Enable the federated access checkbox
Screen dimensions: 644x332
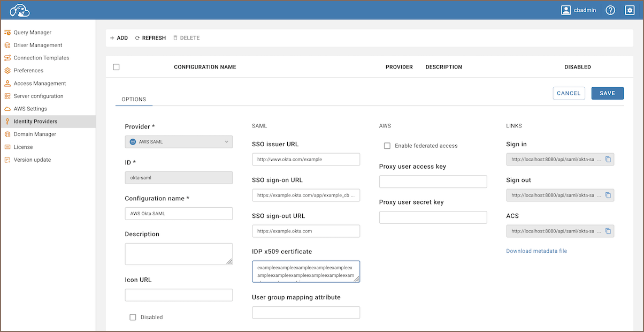point(387,146)
